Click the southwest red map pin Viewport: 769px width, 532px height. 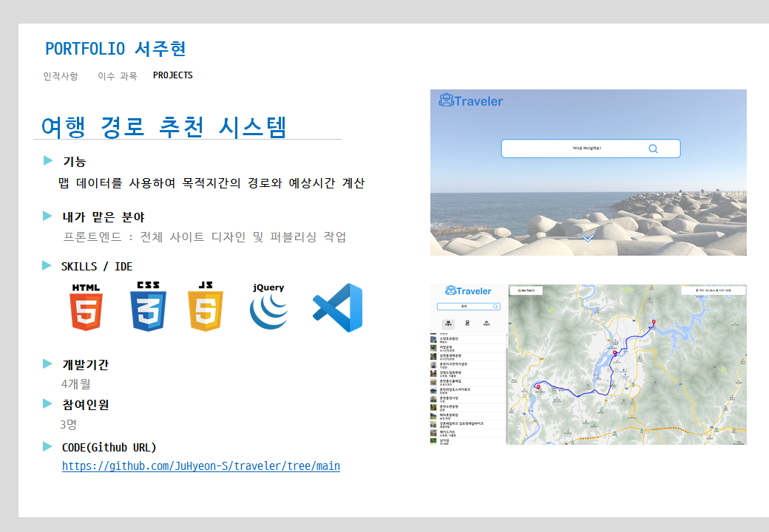(x=538, y=387)
